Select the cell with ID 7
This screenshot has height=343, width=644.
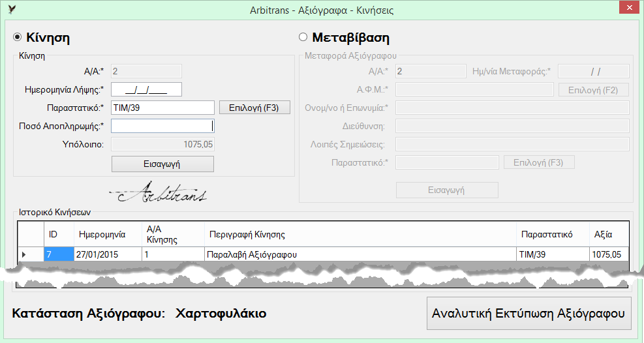tap(59, 254)
